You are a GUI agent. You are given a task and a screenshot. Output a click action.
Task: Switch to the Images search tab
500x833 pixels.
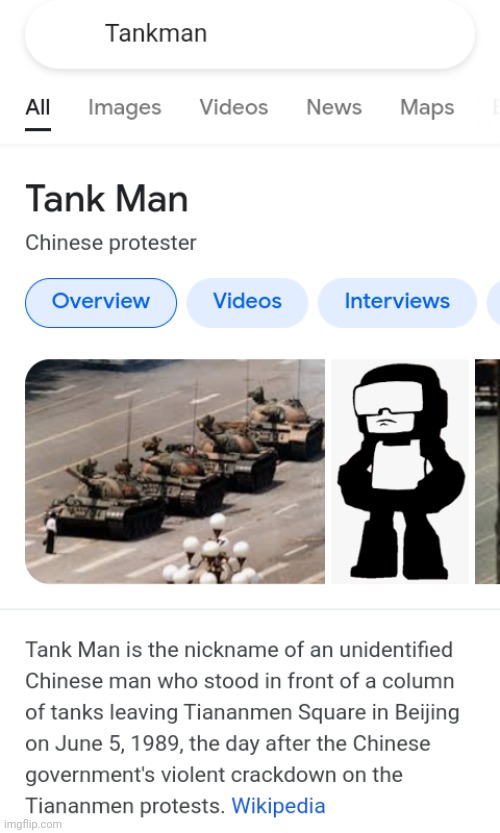point(124,108)
